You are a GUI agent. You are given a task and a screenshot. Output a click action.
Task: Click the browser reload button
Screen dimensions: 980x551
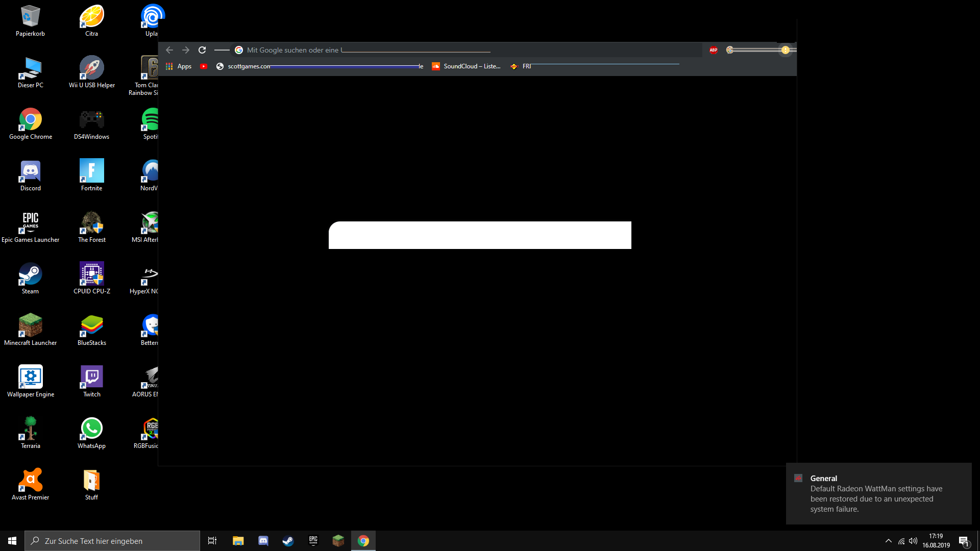[x=202, y=50]
